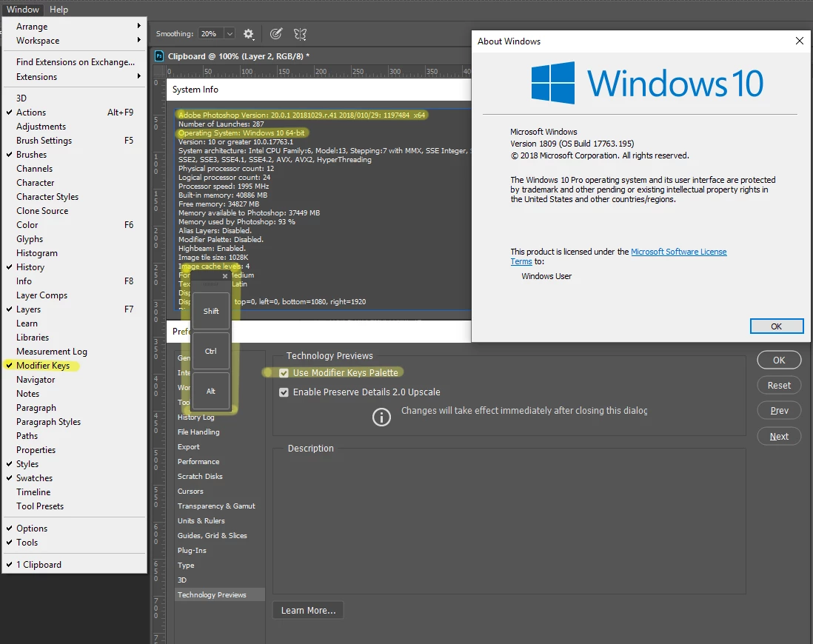Open Scratch Disks preferences category
This screenshot has width=813, height=644.
220,476
